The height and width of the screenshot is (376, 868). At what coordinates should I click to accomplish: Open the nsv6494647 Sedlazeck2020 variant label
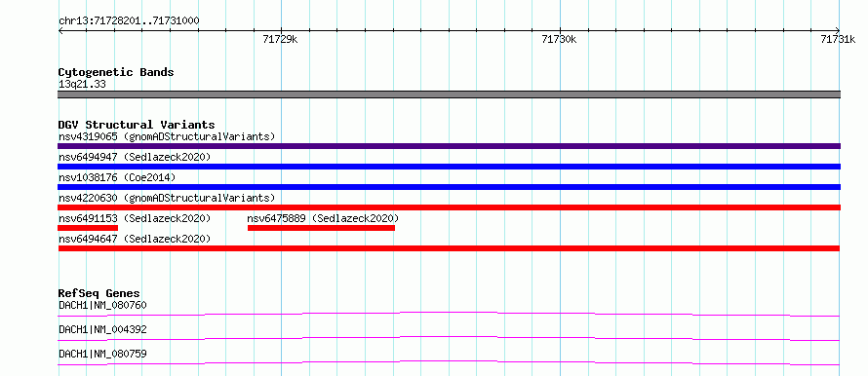pyautogui.click(x=135, y=239)
